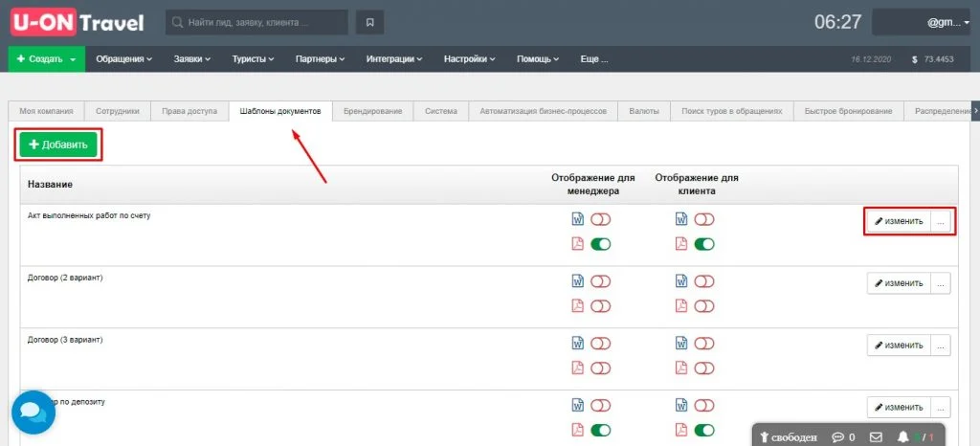Image resolution: width=980 pixels, height=446 pixels.
Task: Open the blue chat bubble widget
Action: [33, 413]
